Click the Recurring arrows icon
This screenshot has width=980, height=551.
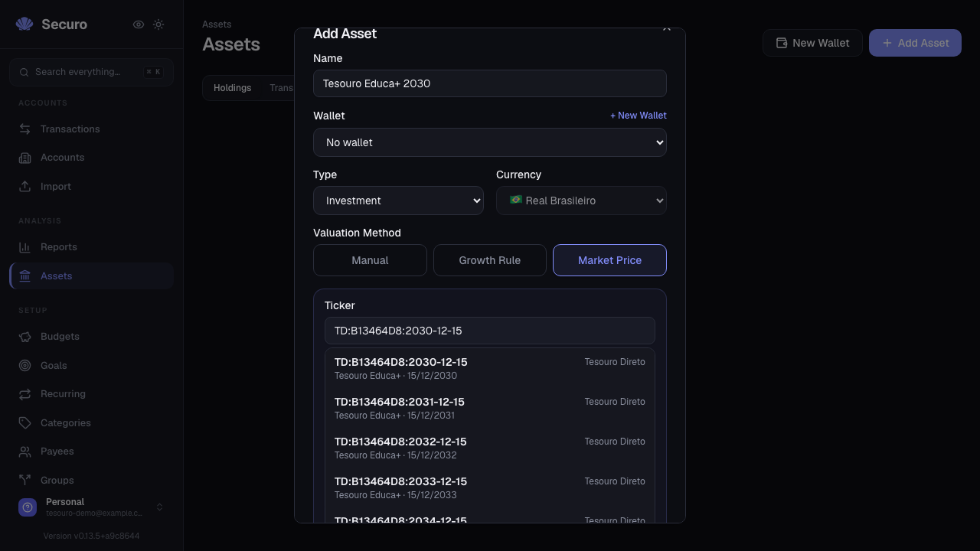(25, 394)
